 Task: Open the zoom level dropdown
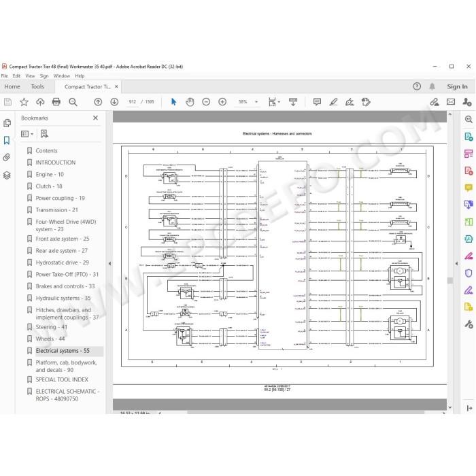(x=256, y=102)
